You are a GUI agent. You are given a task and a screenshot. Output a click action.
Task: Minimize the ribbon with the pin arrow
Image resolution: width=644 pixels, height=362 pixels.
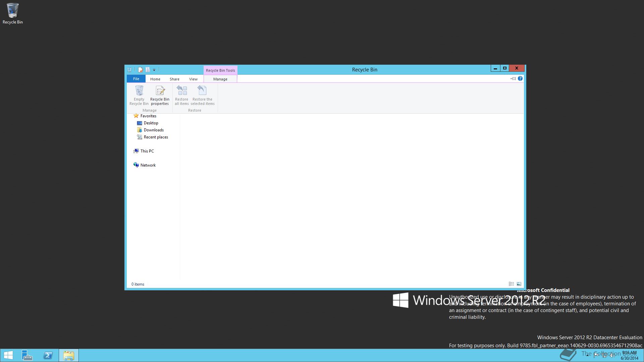(513, 78)
